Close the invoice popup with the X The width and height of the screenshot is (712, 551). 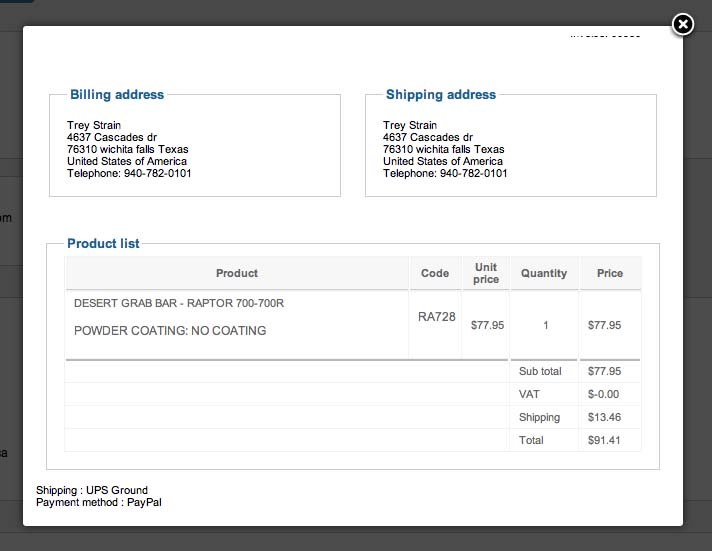[x=682, y=24]
